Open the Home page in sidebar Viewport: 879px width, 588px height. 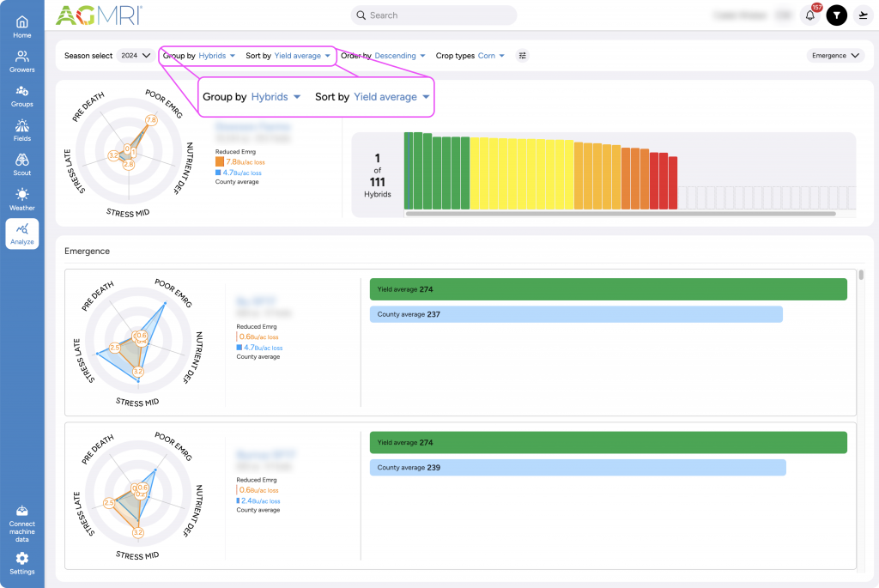pyautogui.click(x=21, y=27)
